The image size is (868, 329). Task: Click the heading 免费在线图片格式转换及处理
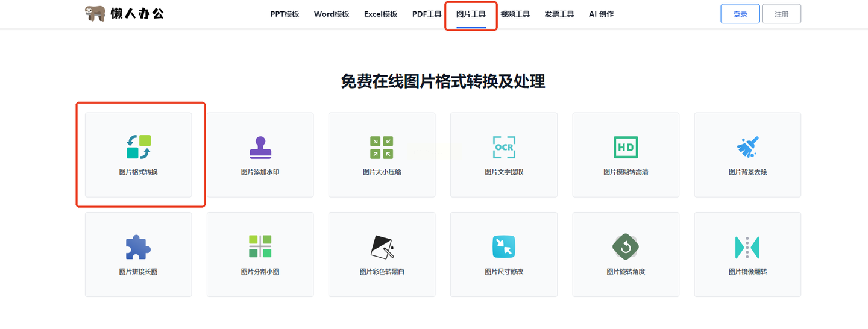[x=443, y=81]
